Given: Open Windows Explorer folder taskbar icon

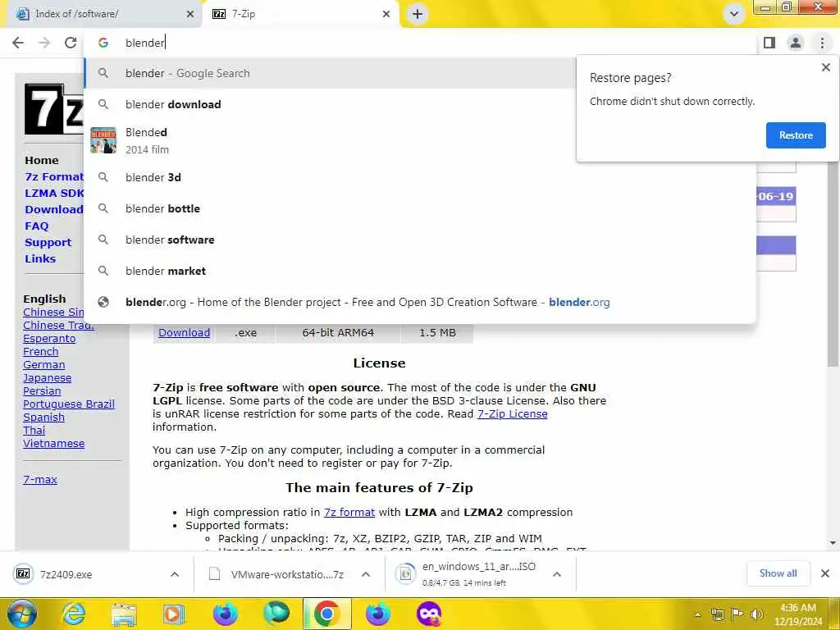Looking at the screenshot, I should 124,614.
